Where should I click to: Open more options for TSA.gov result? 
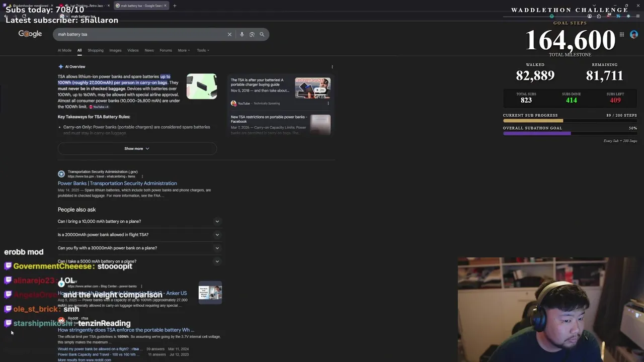coord(142,176)
